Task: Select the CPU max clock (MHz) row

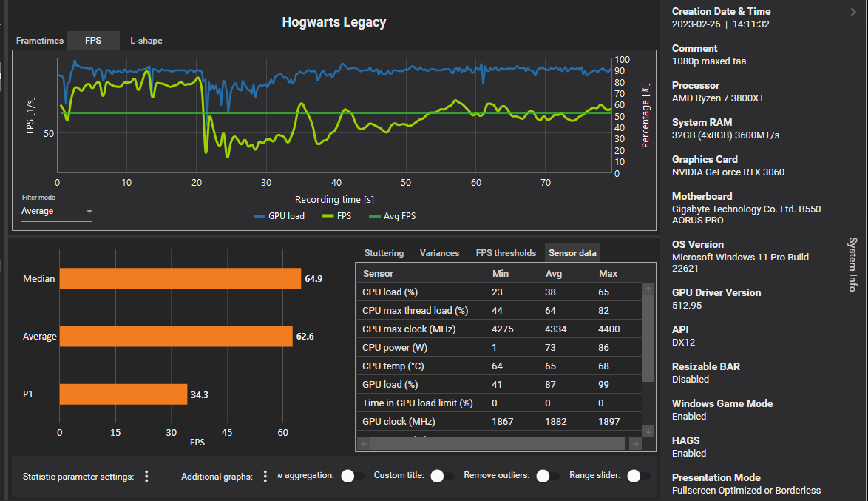Action: (499, 329)
